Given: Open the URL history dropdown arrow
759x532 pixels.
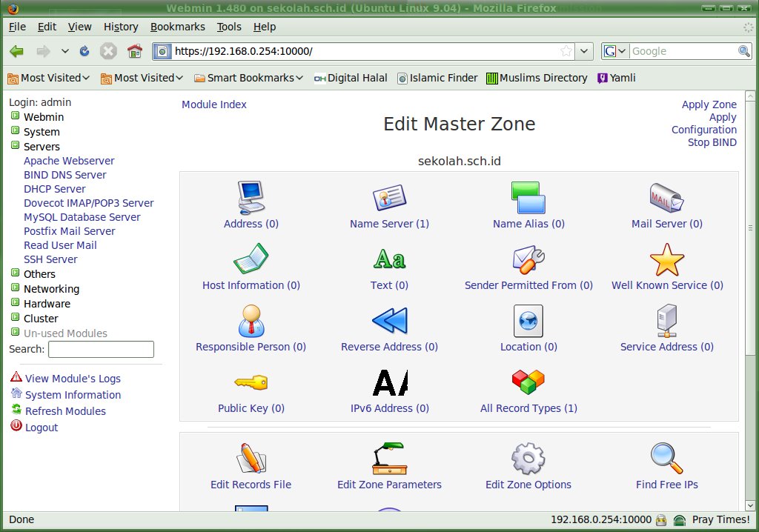Looking at the screenshot, I should coord(584,51).
